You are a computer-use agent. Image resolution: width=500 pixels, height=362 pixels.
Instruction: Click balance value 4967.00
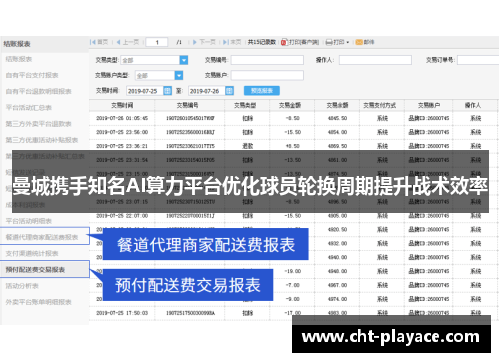coord(337,285)
